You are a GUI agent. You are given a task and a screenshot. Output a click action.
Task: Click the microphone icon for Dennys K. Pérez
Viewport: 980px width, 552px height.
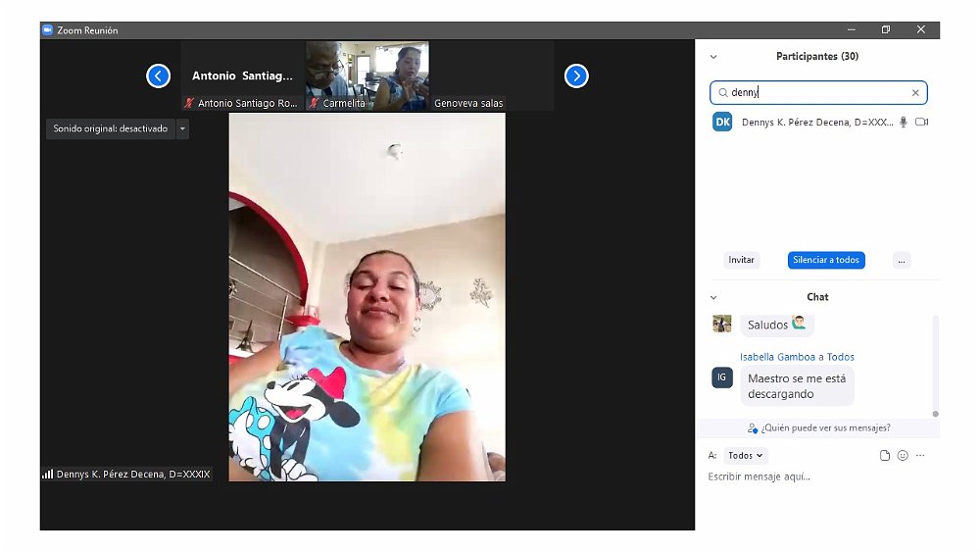pos(904,123)
